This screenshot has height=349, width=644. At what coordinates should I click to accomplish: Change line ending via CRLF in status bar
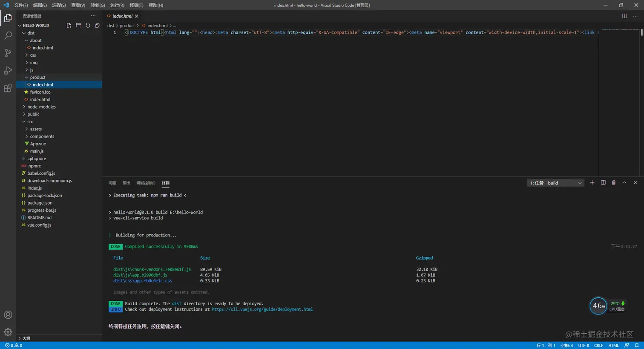[598, 346]
